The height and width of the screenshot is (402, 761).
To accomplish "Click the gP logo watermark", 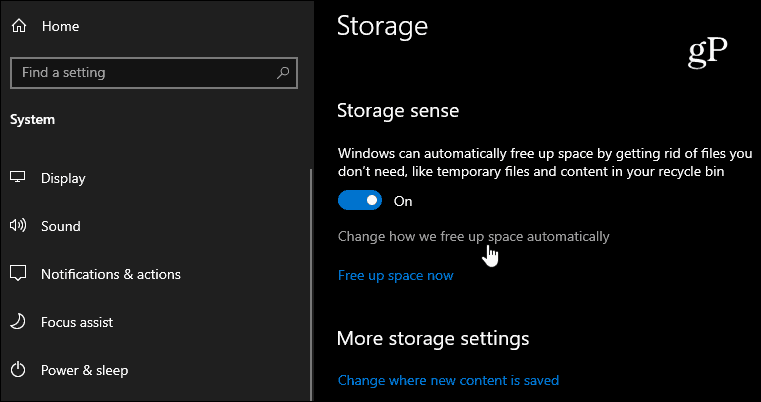I will click(708, 53).
